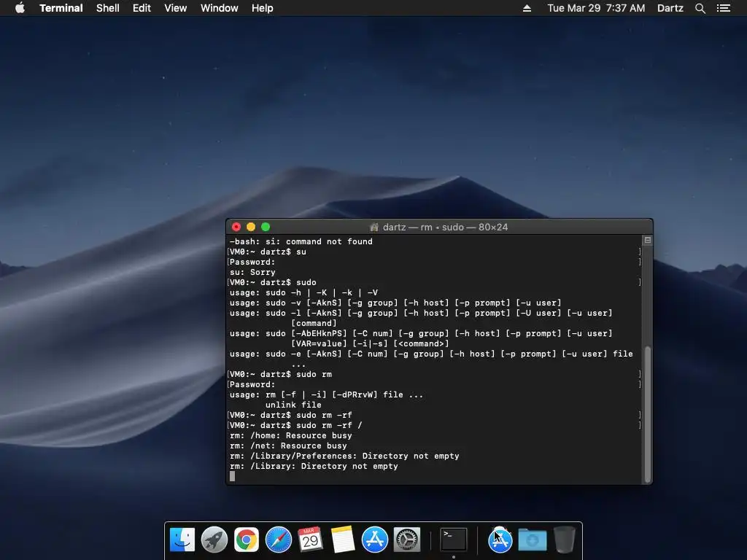Open Calendar showing 29 in Dock

point(310,540)
